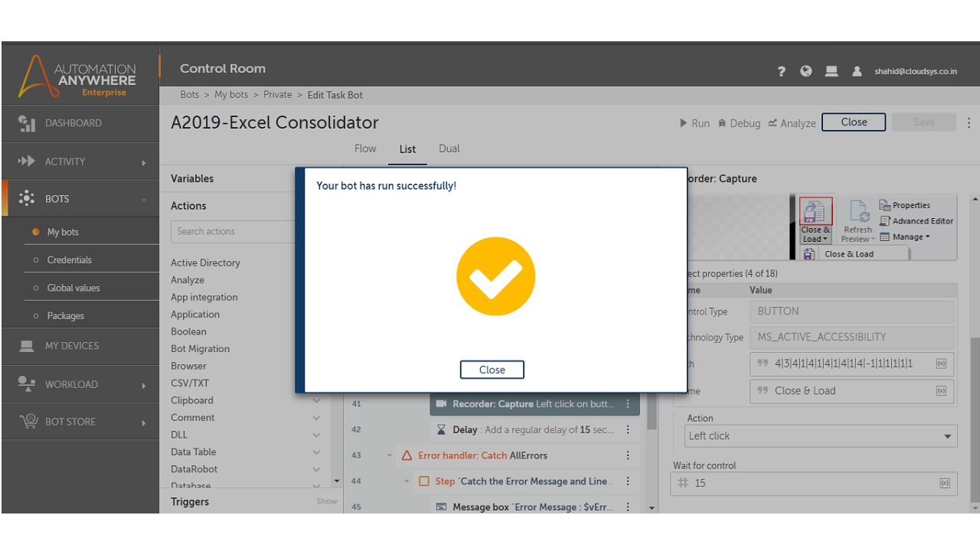This screenshot has height=551, width=980.
Task: Click the Wait for control value field
Action: point(813,484)
